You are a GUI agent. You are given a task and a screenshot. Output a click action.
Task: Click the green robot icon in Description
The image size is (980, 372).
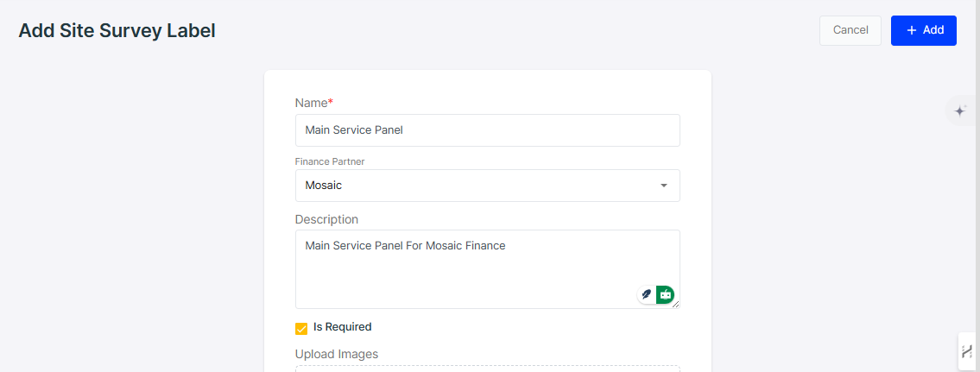point(665,293)
